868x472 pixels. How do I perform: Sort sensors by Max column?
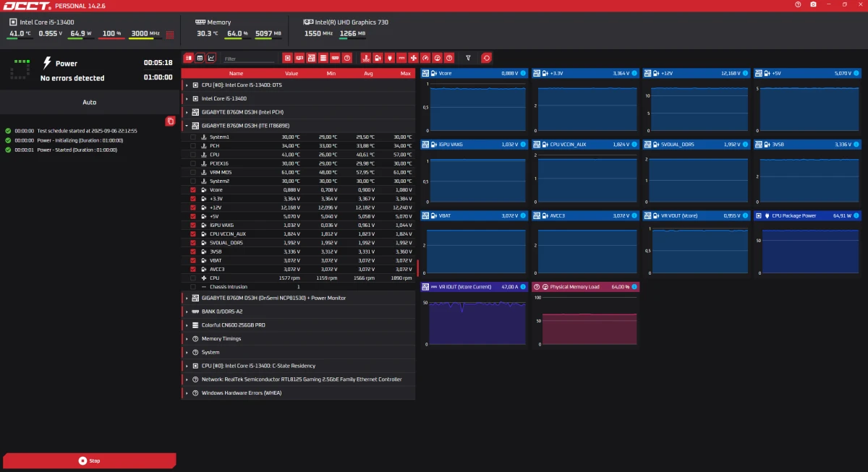point(406,73)
